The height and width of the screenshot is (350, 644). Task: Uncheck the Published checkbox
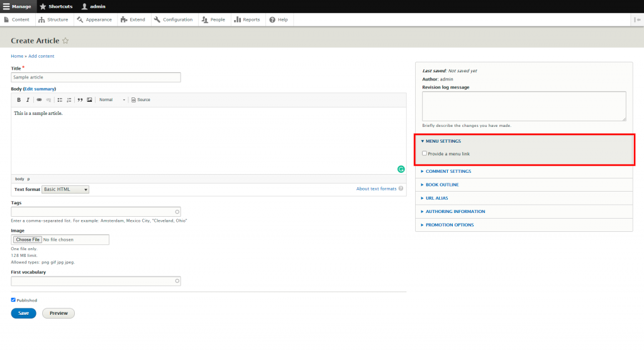pos(14,300)
